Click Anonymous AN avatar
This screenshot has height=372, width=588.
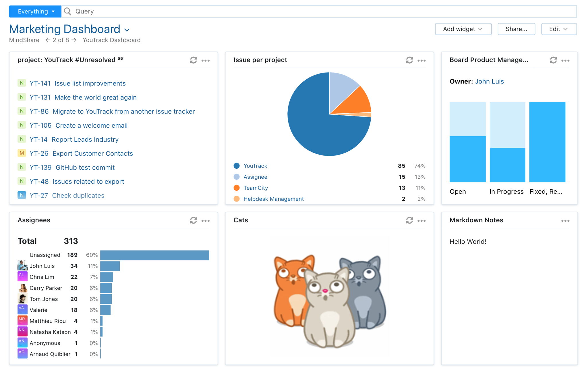22,343
